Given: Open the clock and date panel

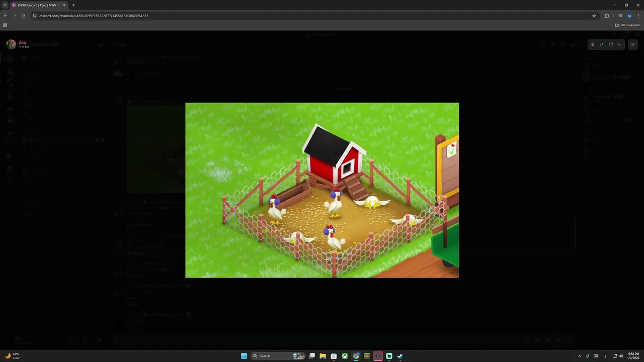Looking at the screenshot, I should tap(633, 356).
